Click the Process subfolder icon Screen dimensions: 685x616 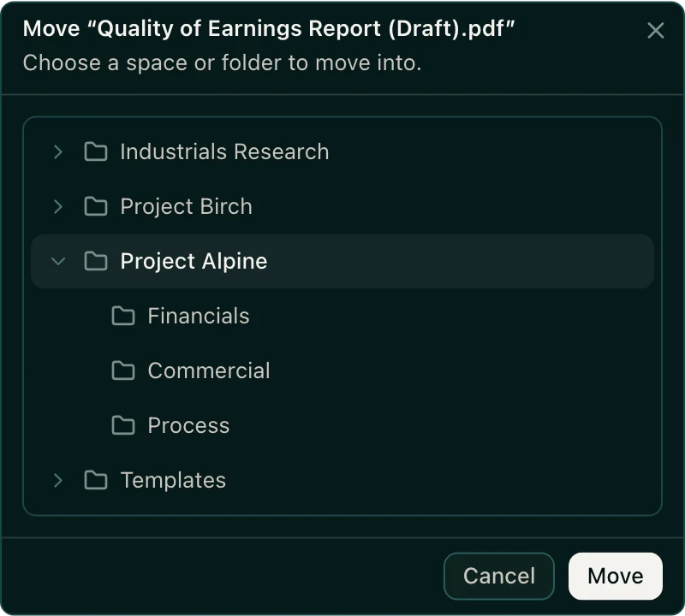click(x=123, y=426)
